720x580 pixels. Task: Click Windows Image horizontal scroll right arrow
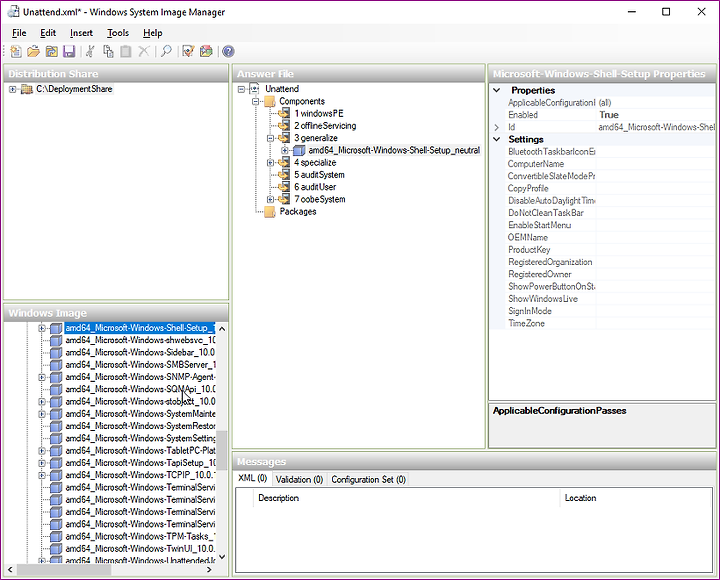tap(209, 570)
